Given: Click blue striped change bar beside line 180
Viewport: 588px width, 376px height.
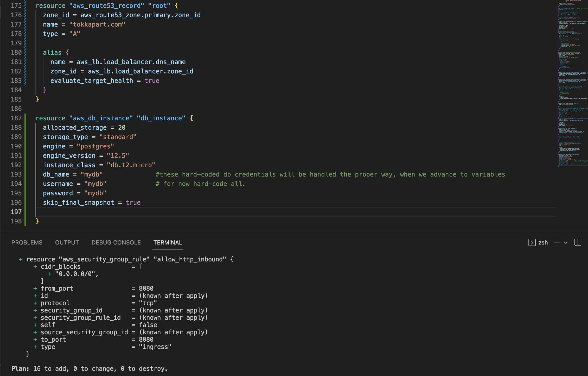Looking at the screenshot, I should (25, 53).
